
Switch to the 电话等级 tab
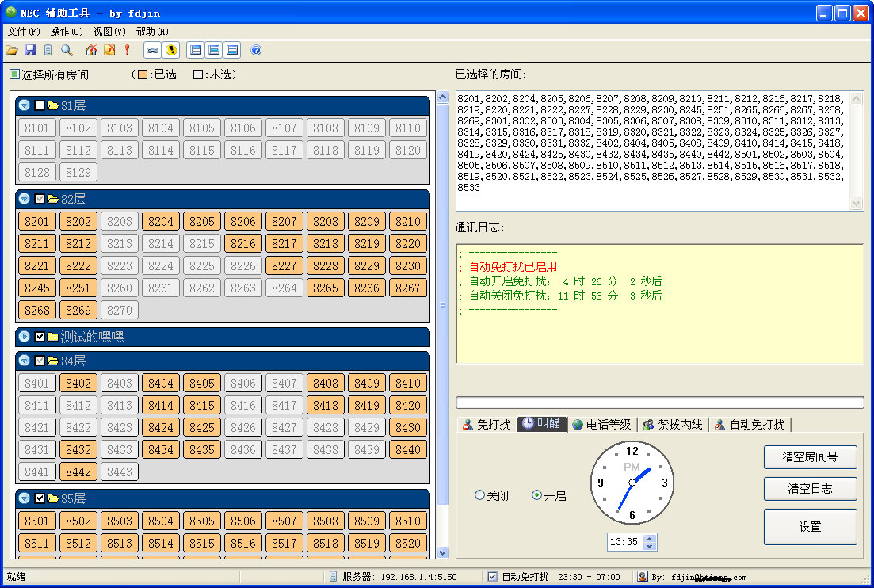click(601, 425)
